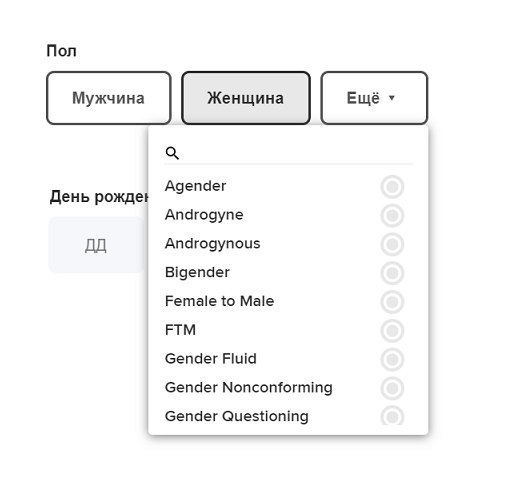Pick the Gender Nonconforming option label
The height and width of the screenshot is (481, 505).
[x=249, y=388]
